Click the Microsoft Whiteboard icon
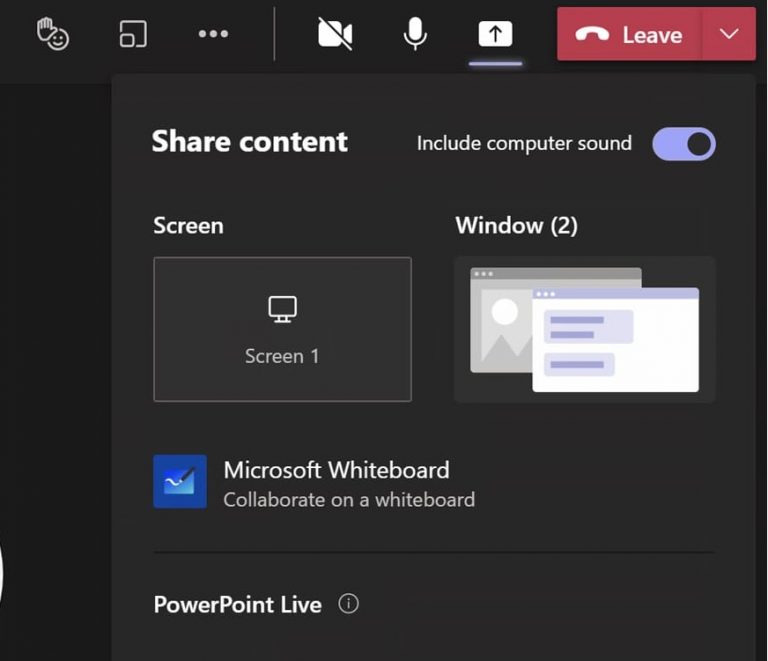Image resolution: width=768 pixels, height=661 pixels. pos(180,482)
